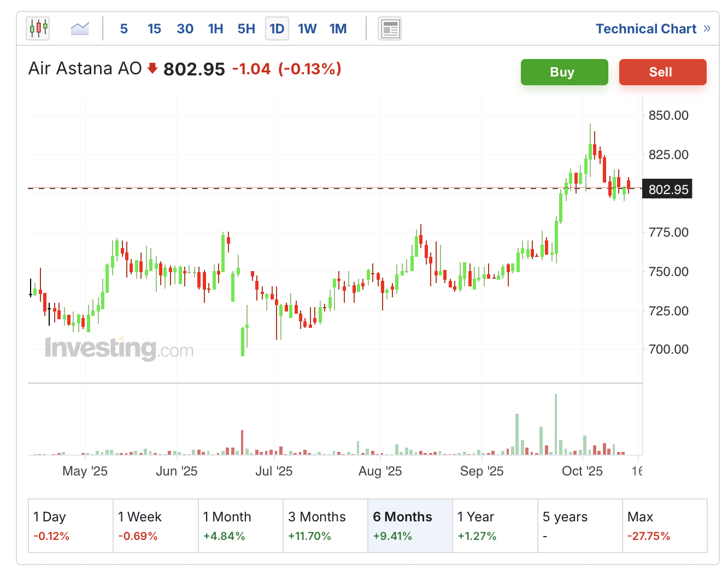Select the Max range tab
728x576 pixels.
[664, 526]
